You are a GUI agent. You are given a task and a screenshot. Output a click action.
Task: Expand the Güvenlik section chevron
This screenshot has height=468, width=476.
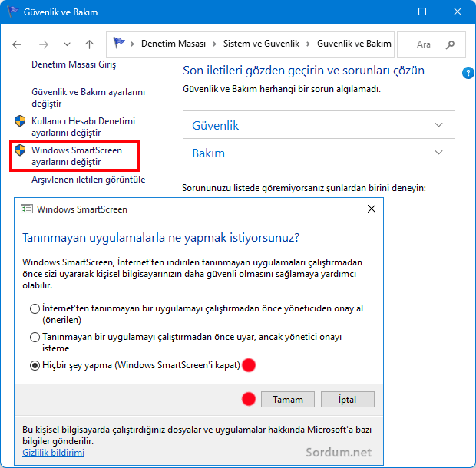tap(438, 124)
